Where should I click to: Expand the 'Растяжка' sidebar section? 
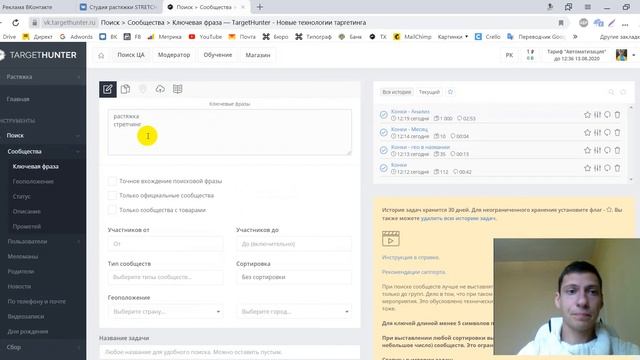[43, 77]
